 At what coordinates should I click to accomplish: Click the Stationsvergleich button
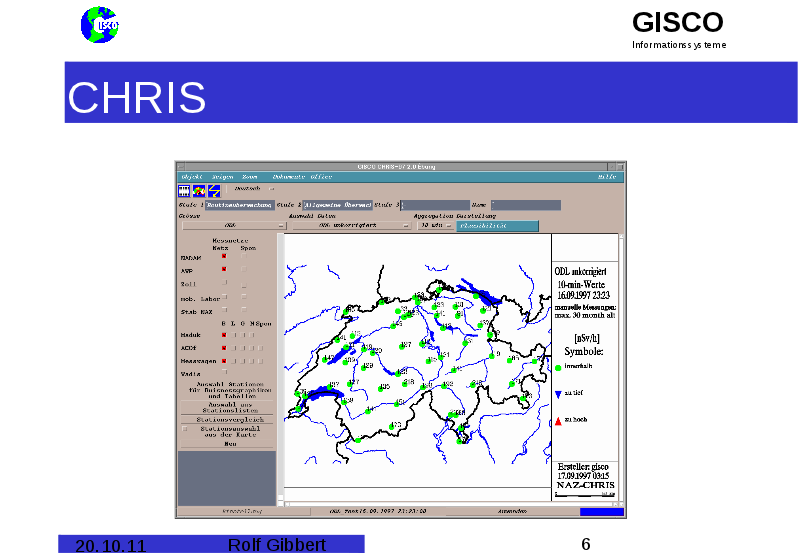tap(229, 420)
